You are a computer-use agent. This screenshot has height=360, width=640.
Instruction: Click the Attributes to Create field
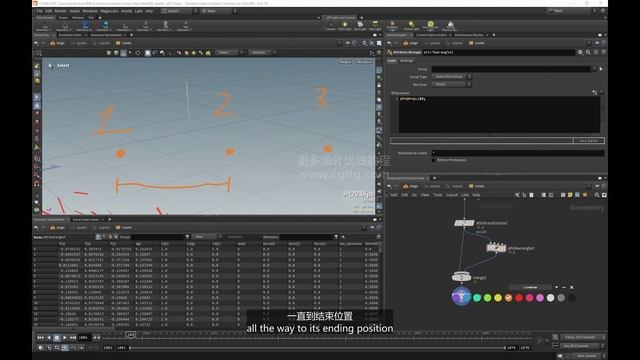click(518, 153)
